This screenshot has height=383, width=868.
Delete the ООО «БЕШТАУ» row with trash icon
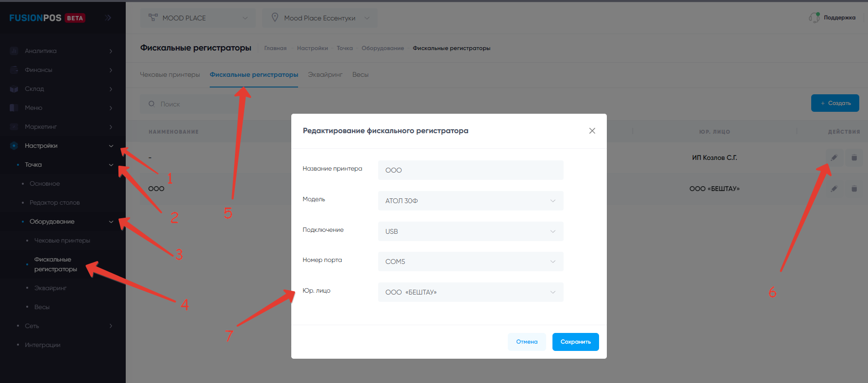pyautogui.click(x=854, y=189)
